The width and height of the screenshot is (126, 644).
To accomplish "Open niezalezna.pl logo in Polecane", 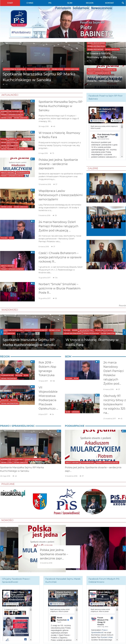I will pyautogui.click(x=13, y=493).
